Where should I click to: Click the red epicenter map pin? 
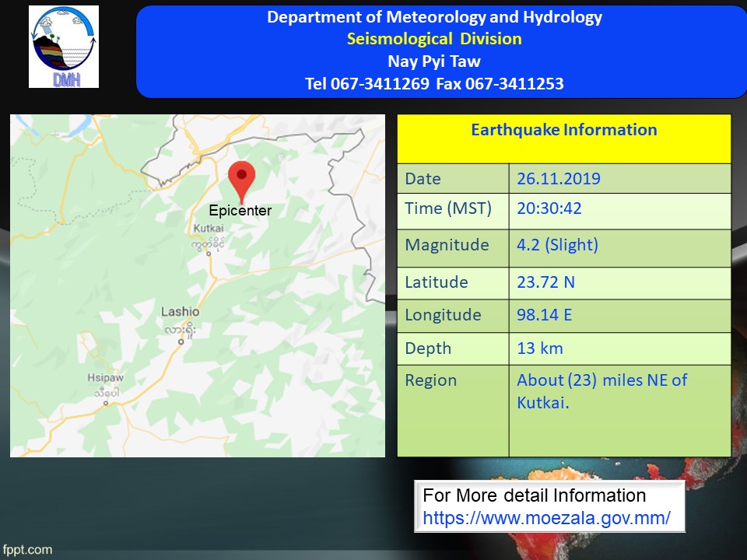[241, 182]
